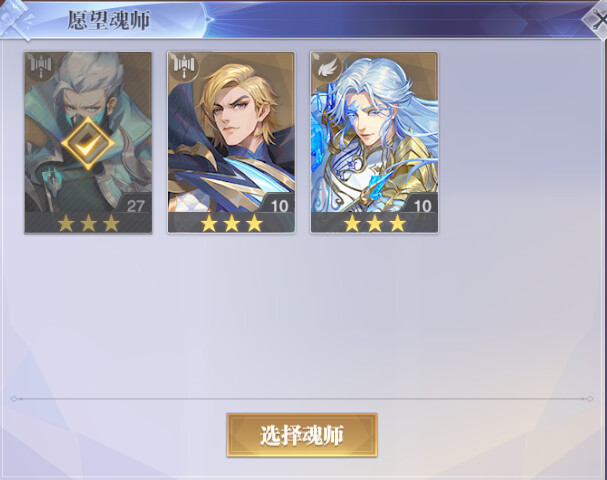Click the three-star rating bar on the gray-haired card

tap(88, 223)
